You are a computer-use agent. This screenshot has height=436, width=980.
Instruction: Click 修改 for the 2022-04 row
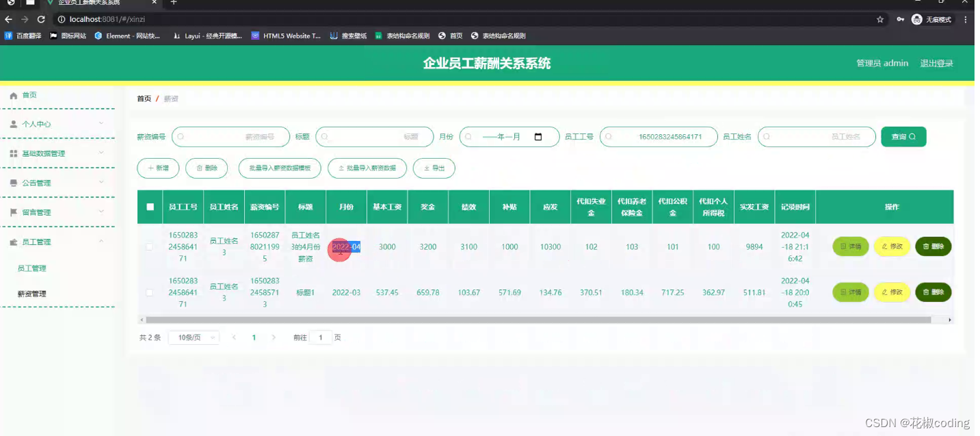892,246
